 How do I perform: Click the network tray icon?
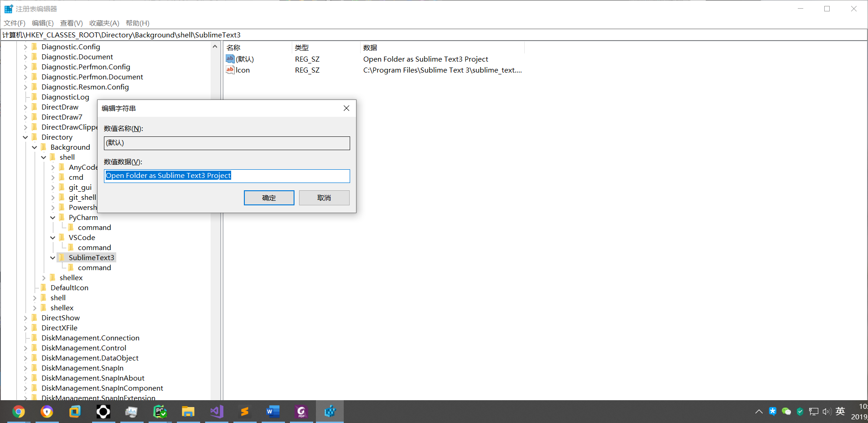tap(813, 412)
